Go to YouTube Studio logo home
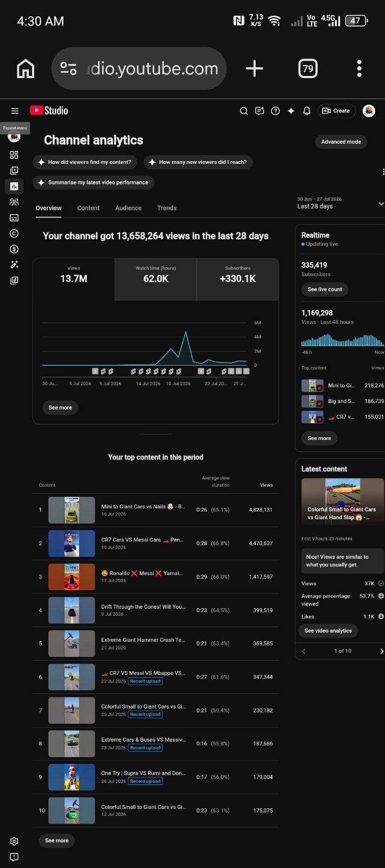The width and height of the screenshot is (385, 868). [x=49, y=111]
